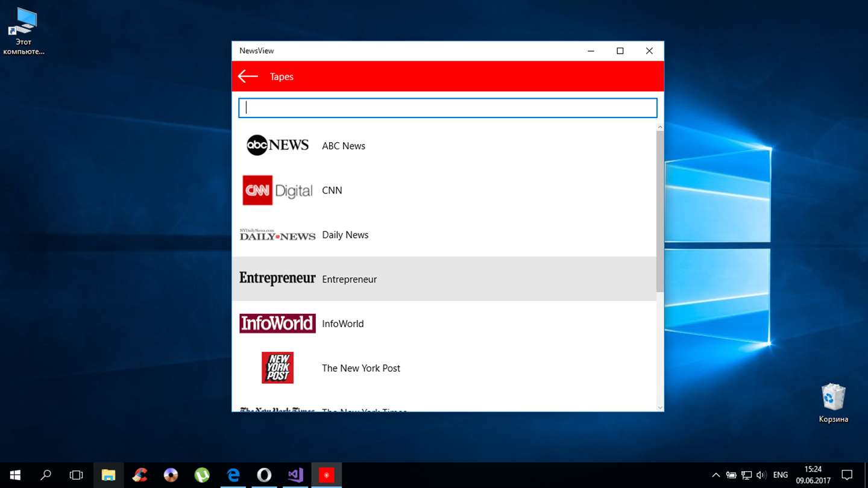Open uTorrent from the taskbar
The image size is (868, 488).
[202, 475]
